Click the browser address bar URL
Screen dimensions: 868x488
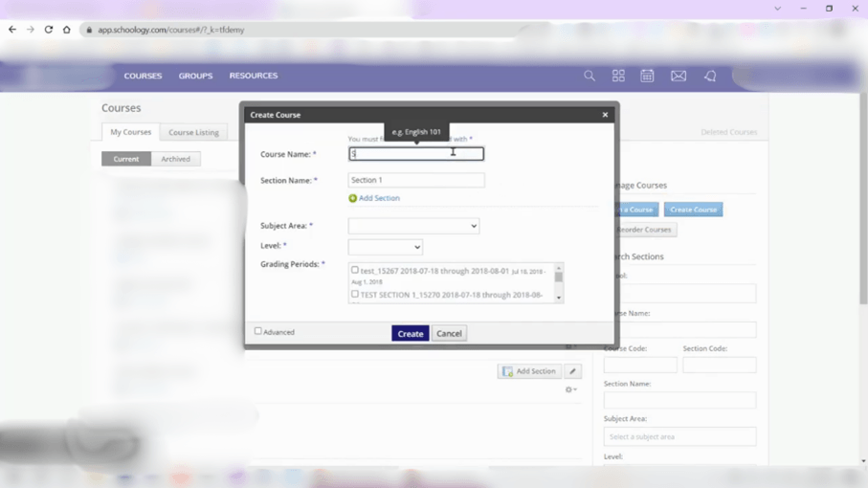point(171,30)
